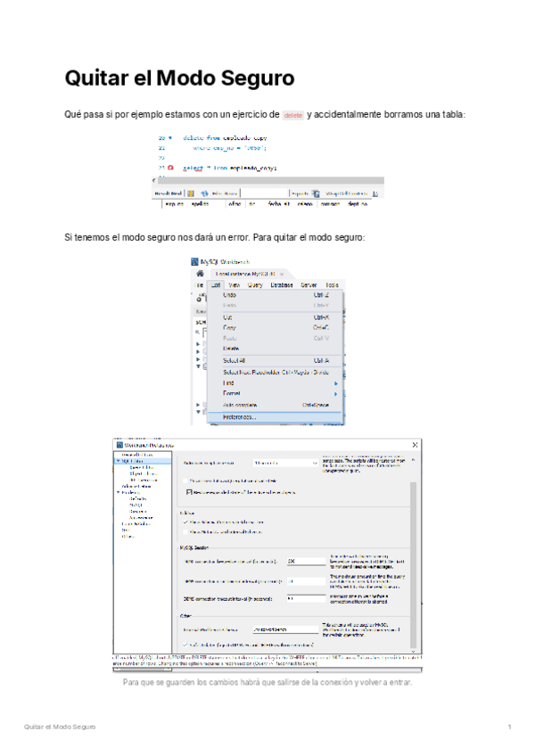535x756 pixels.
Task: Select Appearance under Modeling
Action: coord(141,517)
